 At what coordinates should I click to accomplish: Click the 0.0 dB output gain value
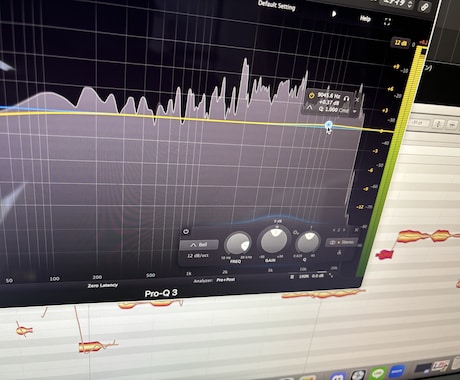tap(318, 276)
